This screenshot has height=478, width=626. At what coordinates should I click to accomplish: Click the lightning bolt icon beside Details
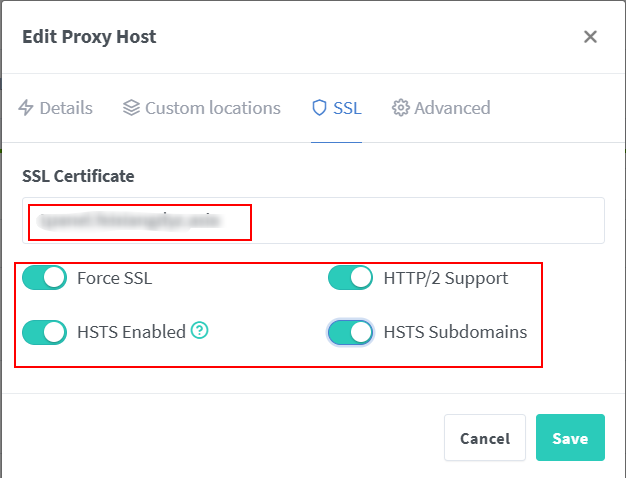point(26,108)
